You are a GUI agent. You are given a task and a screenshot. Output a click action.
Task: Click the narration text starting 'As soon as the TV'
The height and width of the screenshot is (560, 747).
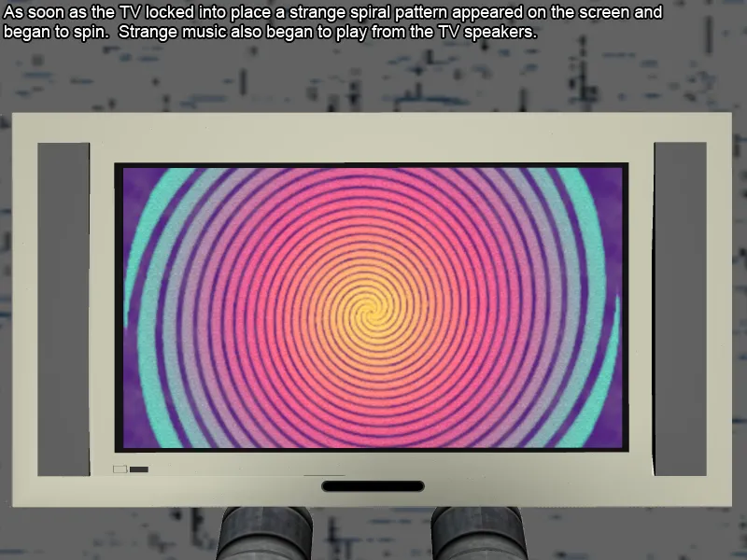332,21
